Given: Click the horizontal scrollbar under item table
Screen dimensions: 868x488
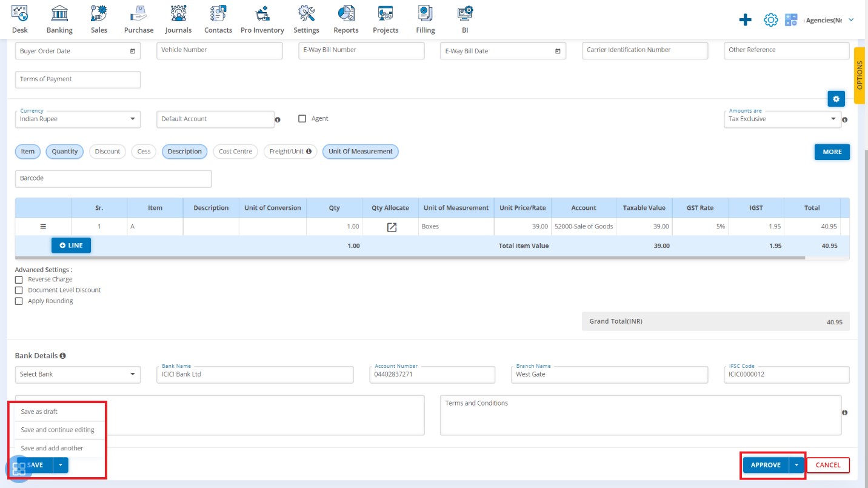Looking at the screenshot, I should tap(410, 258).
